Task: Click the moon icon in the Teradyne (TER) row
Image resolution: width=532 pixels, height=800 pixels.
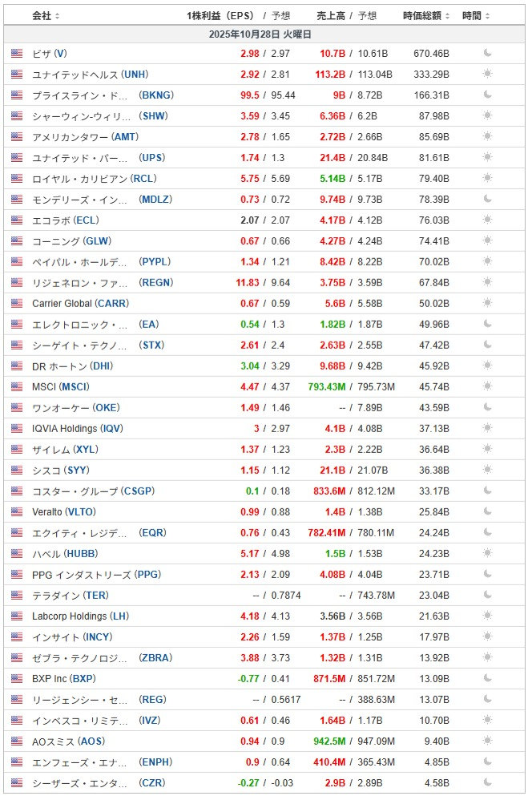Action: [x=487, y=596]
